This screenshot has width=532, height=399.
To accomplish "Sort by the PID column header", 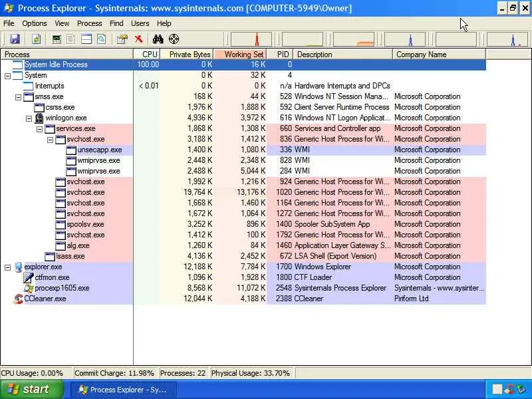I will [280, 55].
